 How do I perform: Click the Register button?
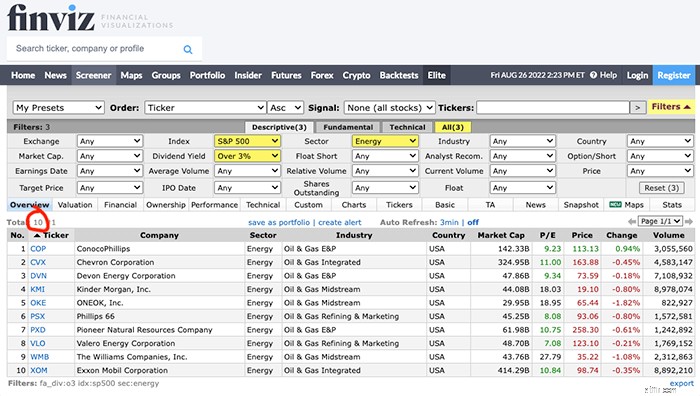[x=674, y=75]
